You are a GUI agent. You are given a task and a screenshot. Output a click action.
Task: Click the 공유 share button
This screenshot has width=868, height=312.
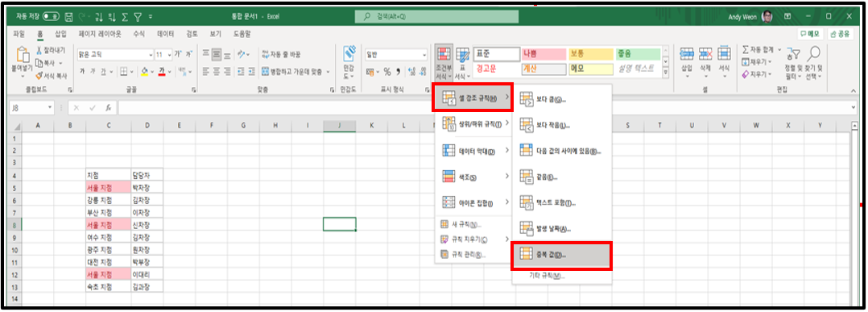(840, 34)
